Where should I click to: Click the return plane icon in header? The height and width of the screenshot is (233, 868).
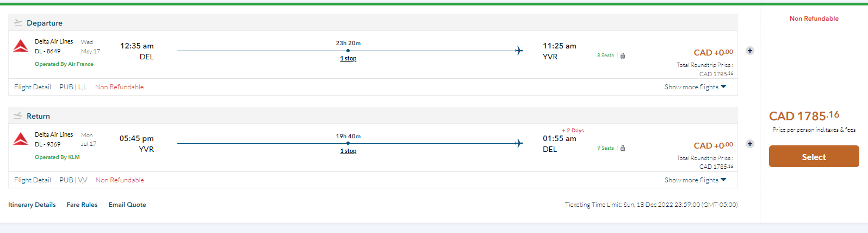18,116
